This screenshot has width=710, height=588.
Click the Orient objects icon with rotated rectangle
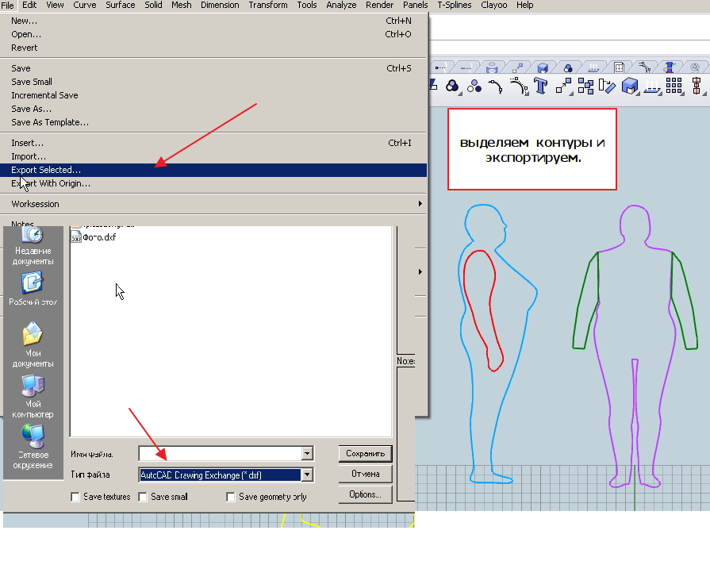coord(607,86)
